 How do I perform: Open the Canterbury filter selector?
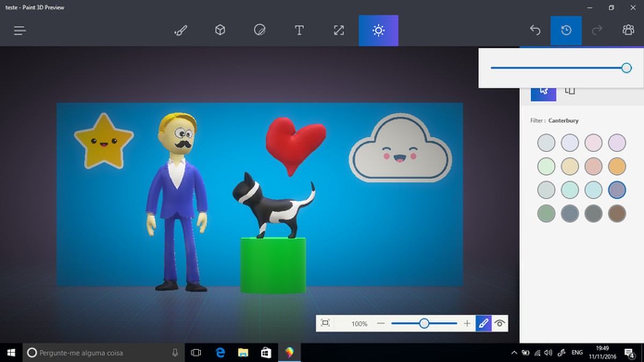pos(563,121)
